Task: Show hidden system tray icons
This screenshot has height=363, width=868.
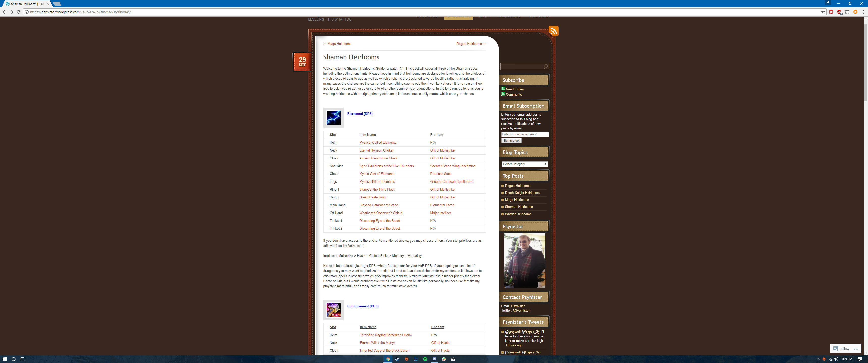Action: tap(818, 359)
